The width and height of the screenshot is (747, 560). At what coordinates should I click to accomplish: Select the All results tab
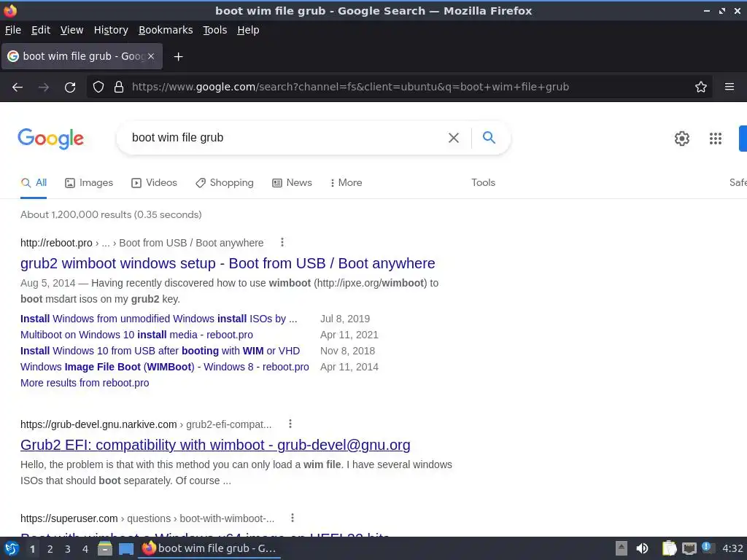(34, 183)
